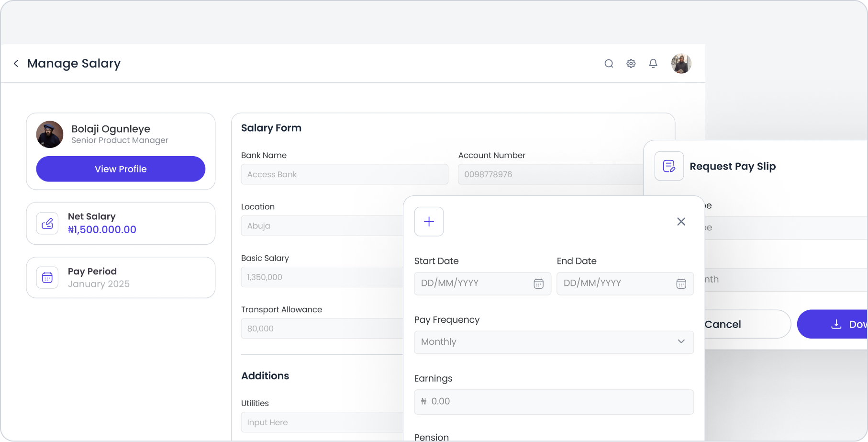Screen dimensions: 868x442
Task: Click the back arrow beside Manage Salary
Action: (16, 64)
